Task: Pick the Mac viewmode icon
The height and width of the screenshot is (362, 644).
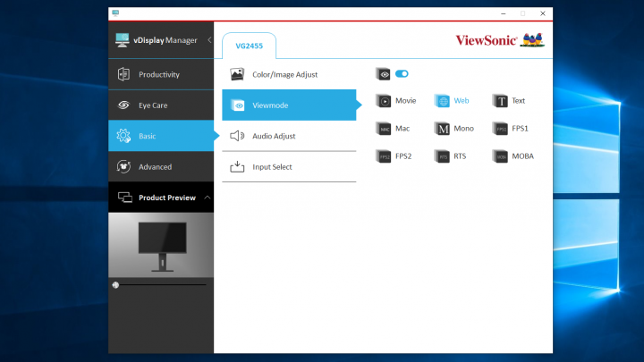Action: pos(383,129)
